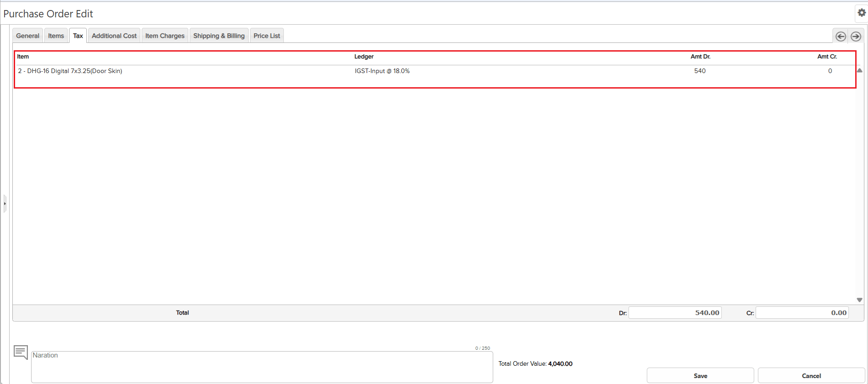Screen dimensions: 868x384
Task: Open the settings gear icon
Action: pyautogui.click(x=862, y=13)
